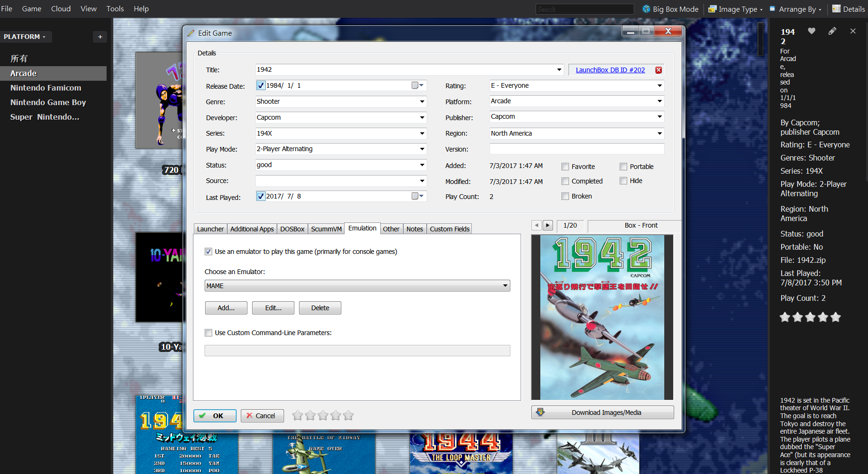Rate fifth star in Edit Game dialog
Image resolution: width=868 pixels, height=474 pixels.
click(x=348, y=415)
